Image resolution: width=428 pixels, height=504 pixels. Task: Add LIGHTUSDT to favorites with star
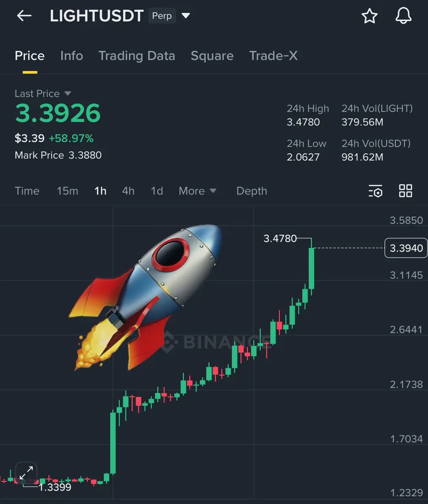click(x=370, y=16)
